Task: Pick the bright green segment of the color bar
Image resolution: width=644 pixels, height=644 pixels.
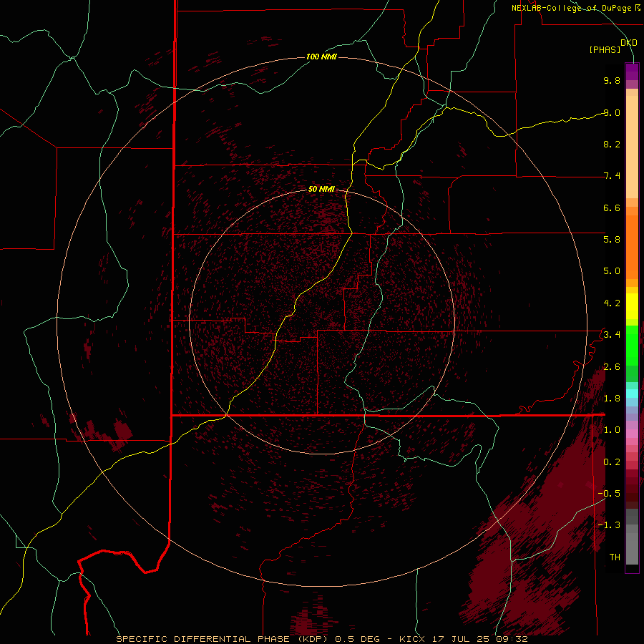Action: tap(632, 345)
